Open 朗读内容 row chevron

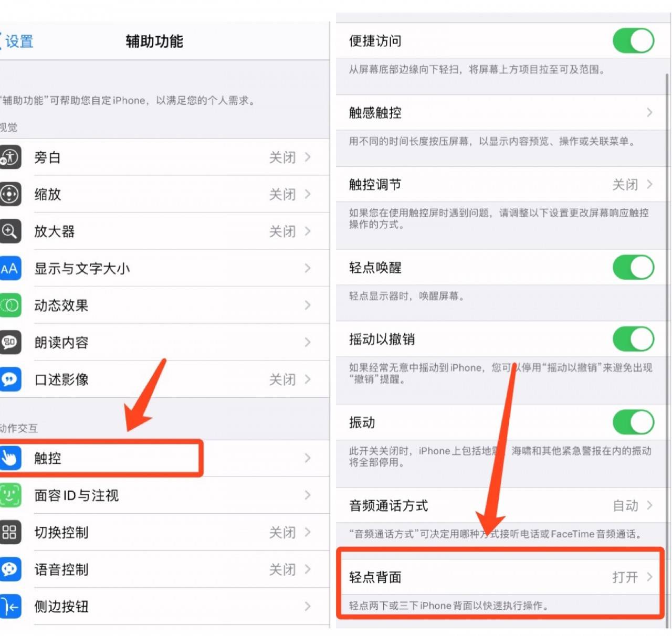pos(308,342)
